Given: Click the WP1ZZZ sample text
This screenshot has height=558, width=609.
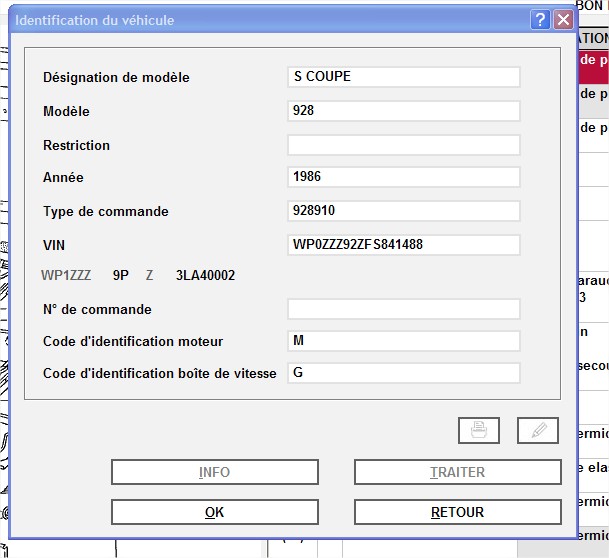Looking at the screenshot, I should point(66,275).
